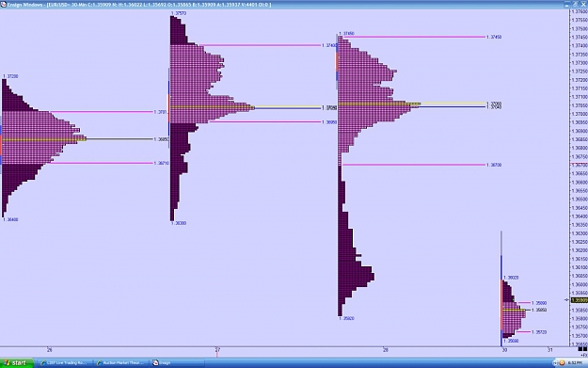Click the 1.36020 high label of profile 30

tap(511, 278)
